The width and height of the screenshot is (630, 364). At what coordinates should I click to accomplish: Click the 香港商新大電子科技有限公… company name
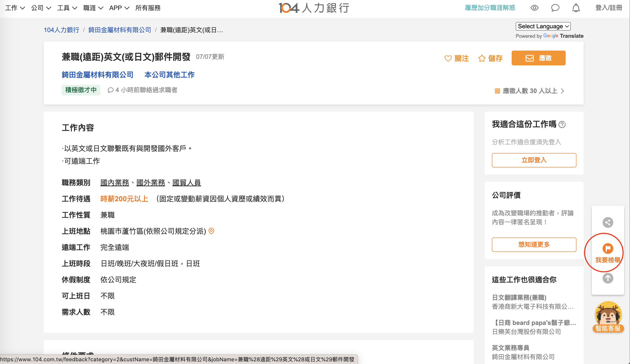click(533, 306)
